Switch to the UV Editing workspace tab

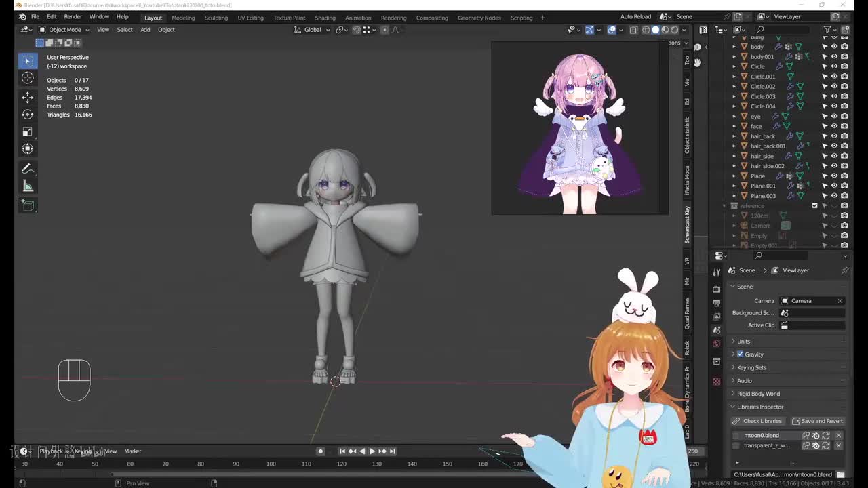[250, 18]
